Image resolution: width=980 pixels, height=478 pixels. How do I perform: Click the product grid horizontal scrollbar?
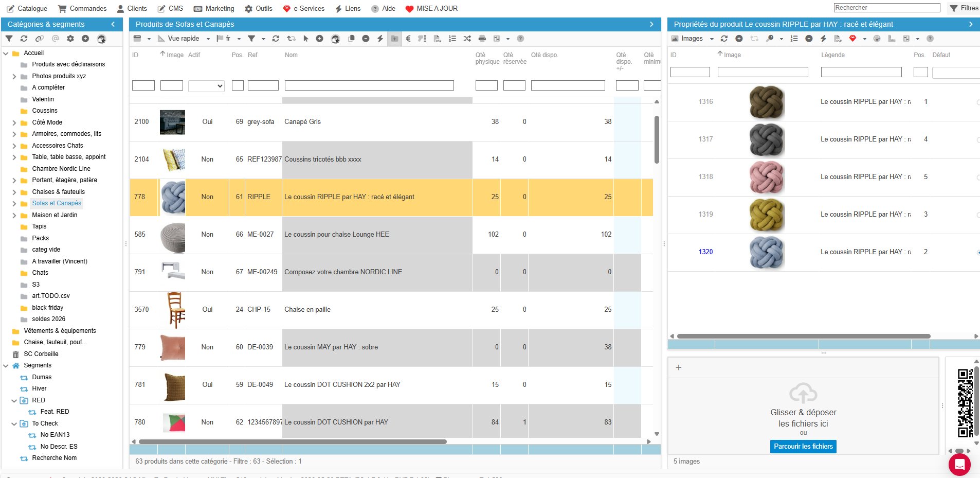(293, 441)
